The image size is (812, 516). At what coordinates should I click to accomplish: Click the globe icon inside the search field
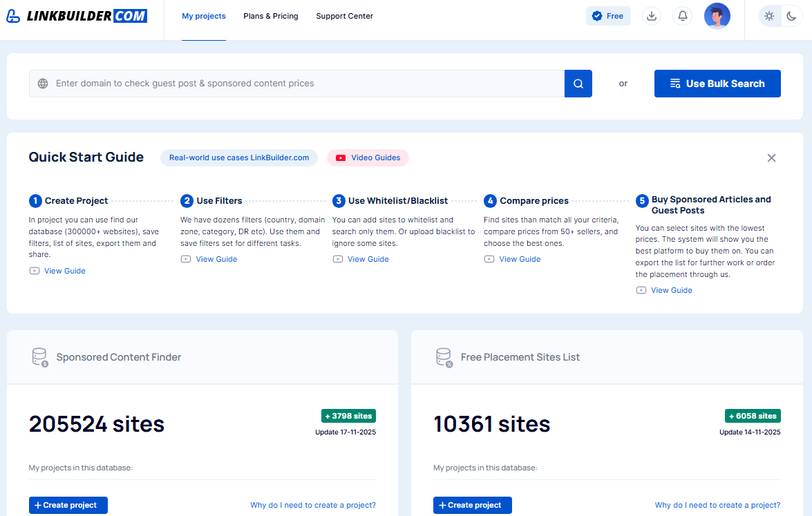[x=42, y=83]
